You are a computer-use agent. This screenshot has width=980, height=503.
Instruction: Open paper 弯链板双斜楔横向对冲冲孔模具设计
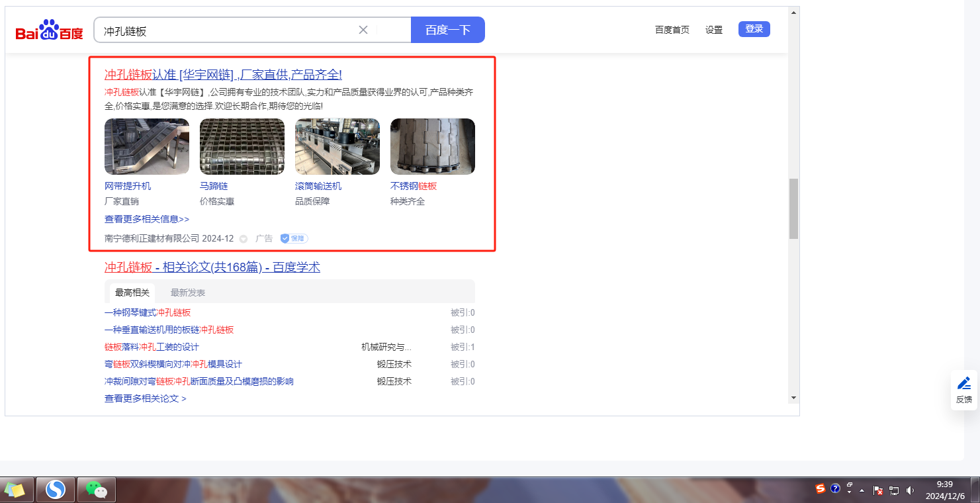(173, 364)
